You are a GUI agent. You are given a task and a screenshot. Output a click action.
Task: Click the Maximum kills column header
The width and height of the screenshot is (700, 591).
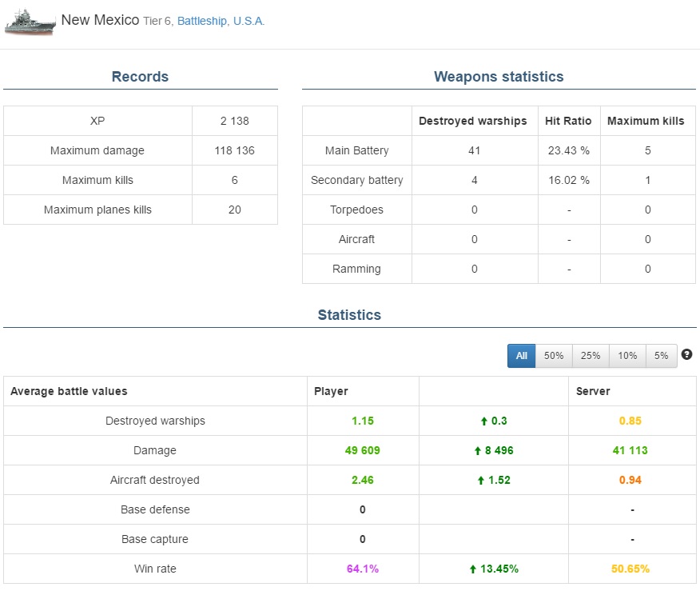pos(646,121)
